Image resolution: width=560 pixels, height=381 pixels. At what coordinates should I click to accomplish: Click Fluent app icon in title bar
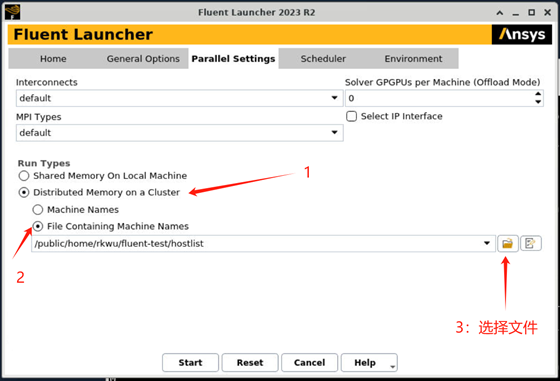point(12,12)
